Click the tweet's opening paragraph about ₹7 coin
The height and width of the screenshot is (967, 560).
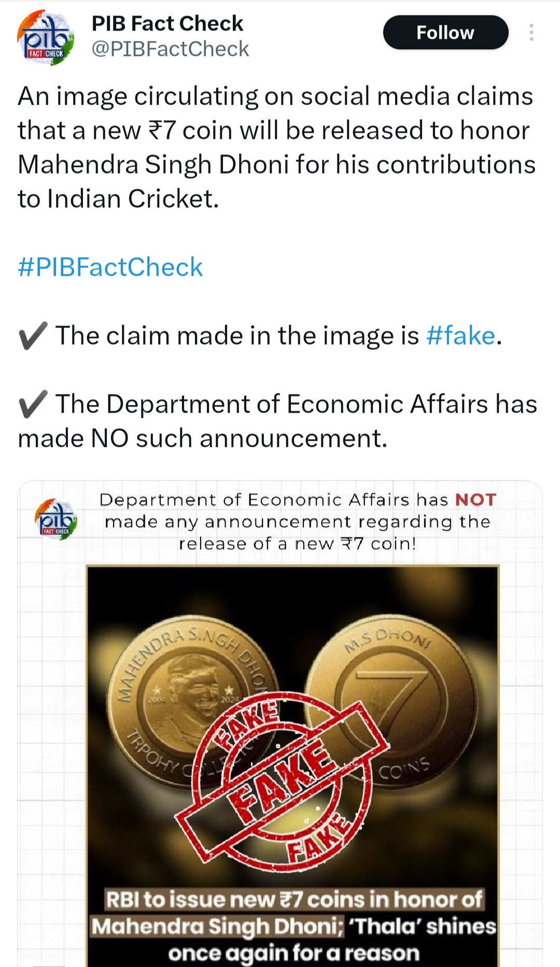(x=276, y=147)
